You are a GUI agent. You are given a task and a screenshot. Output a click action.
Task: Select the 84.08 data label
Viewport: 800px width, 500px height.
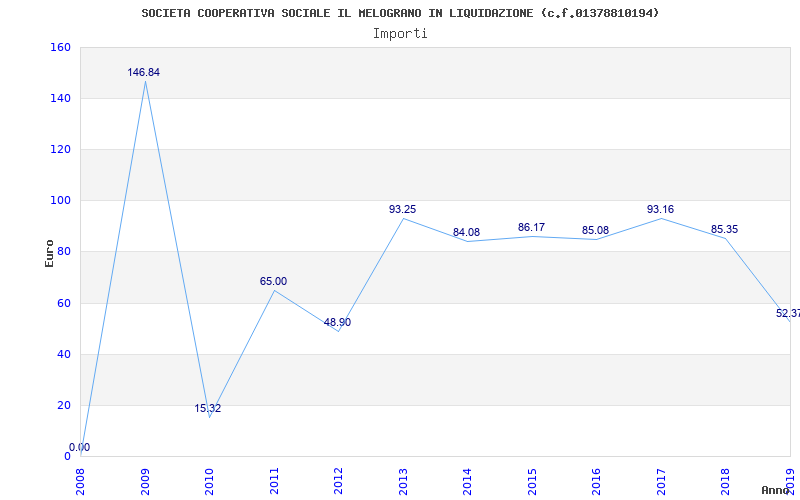(x=466, y=232)
